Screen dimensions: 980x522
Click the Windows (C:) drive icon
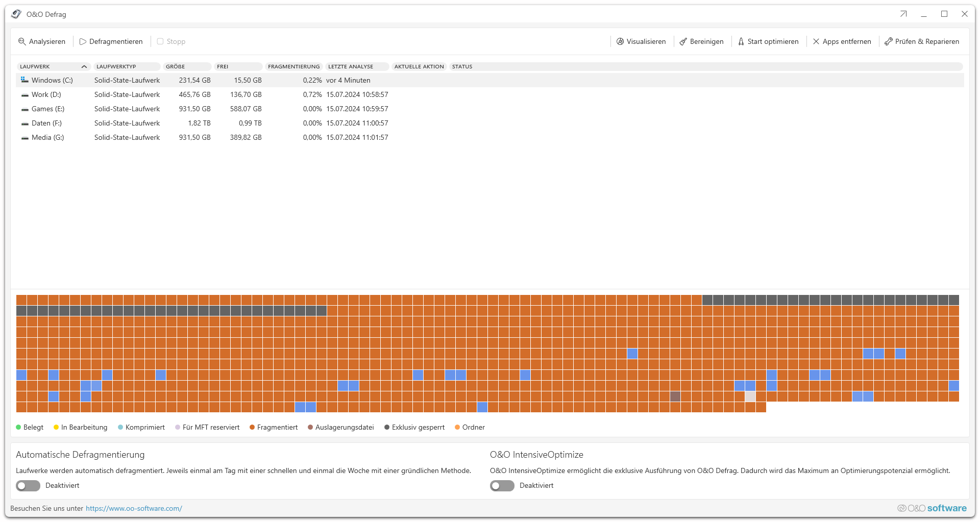pyautogui.click(x=24, y=80)
